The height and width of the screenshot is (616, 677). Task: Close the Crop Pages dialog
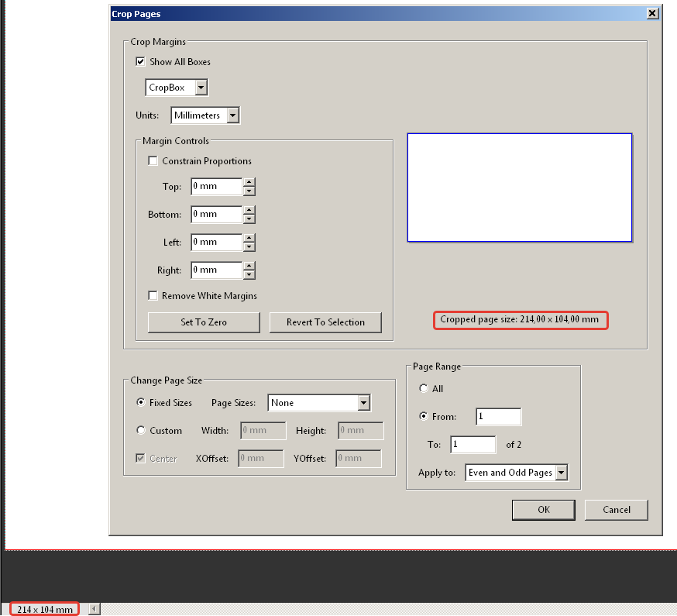click(x=652, y=13)
